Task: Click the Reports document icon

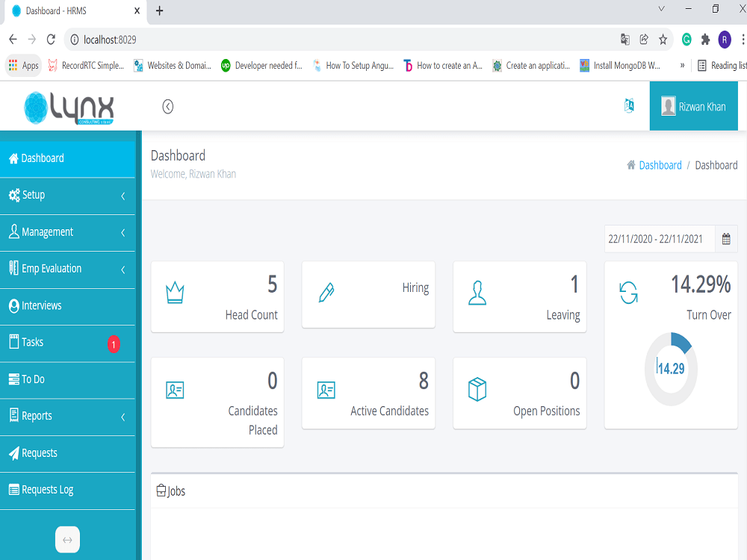Action: 13,415
